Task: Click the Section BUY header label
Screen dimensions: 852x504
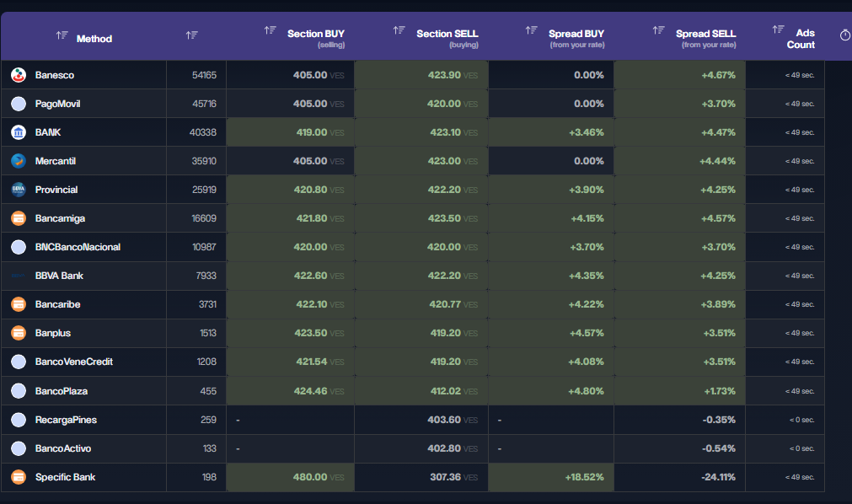Action: pyautogui.click(x=316, y=34)
